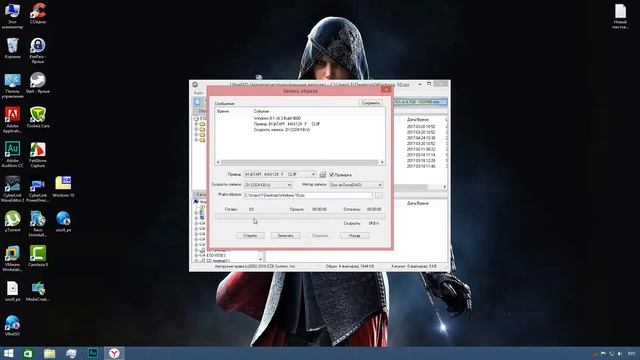Click the volume icon in system tray

[x=620, y=353]
